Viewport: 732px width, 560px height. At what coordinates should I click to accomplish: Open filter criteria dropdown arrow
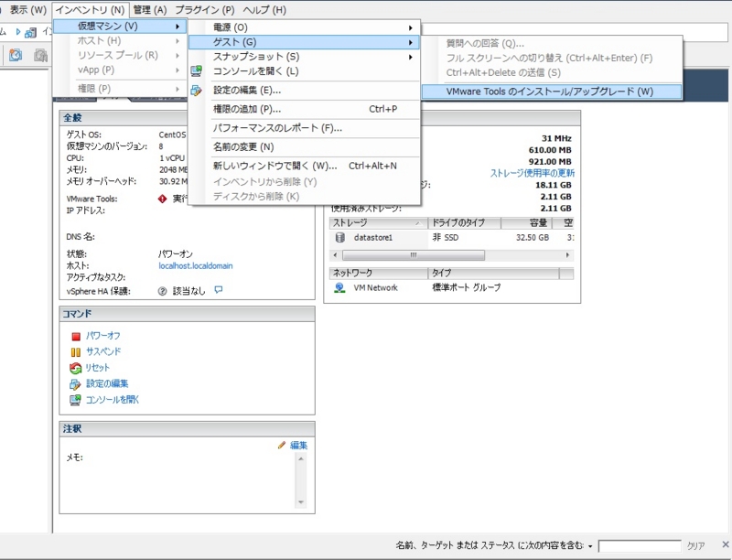coord(590,546)
